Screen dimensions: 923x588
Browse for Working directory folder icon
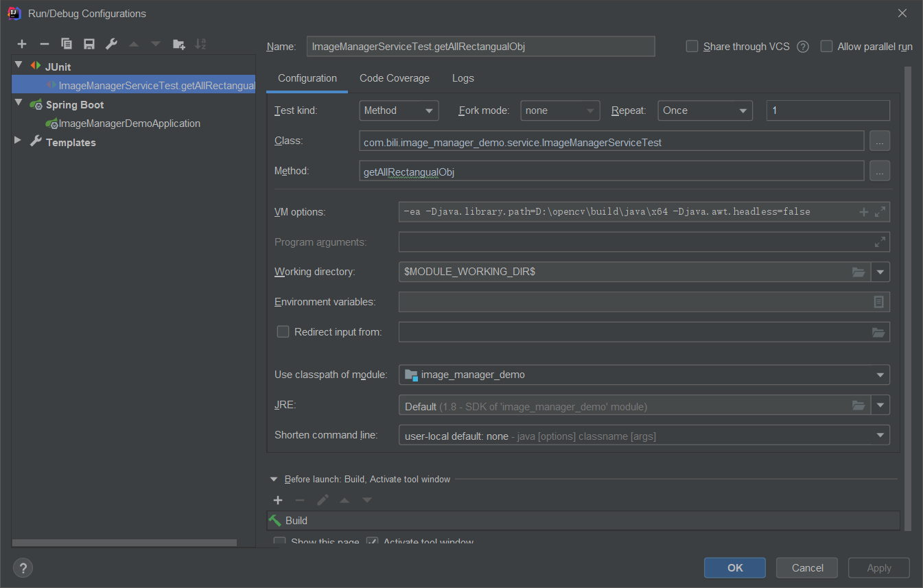pyautogui.click(x=858, y=272)
